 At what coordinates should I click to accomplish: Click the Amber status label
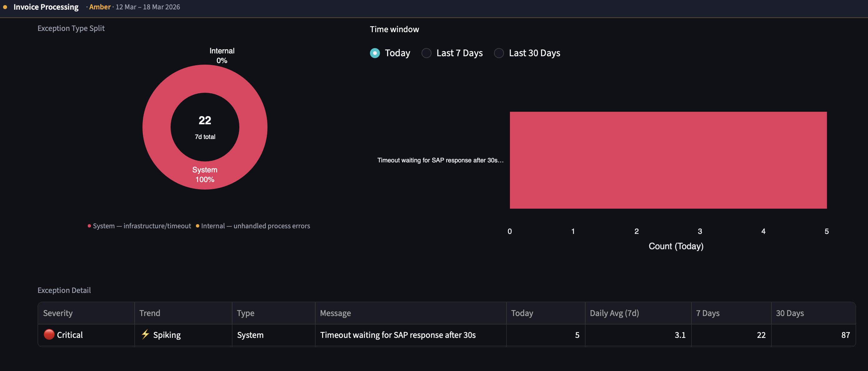coord(100,7)
